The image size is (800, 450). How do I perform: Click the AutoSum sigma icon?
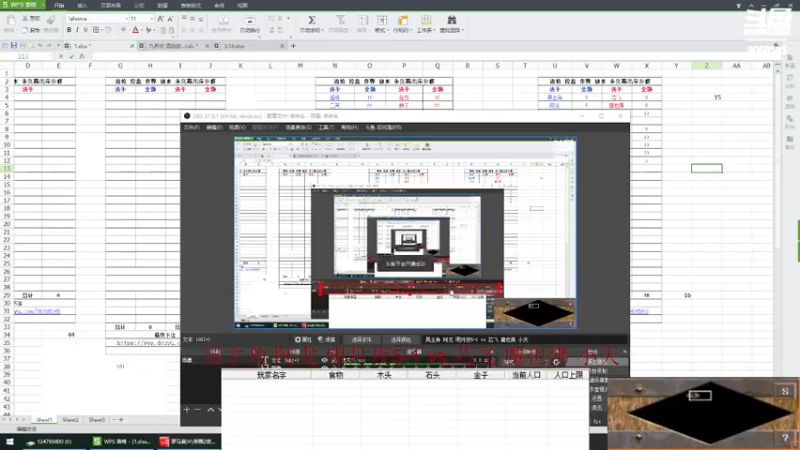(x=311, y=20)
